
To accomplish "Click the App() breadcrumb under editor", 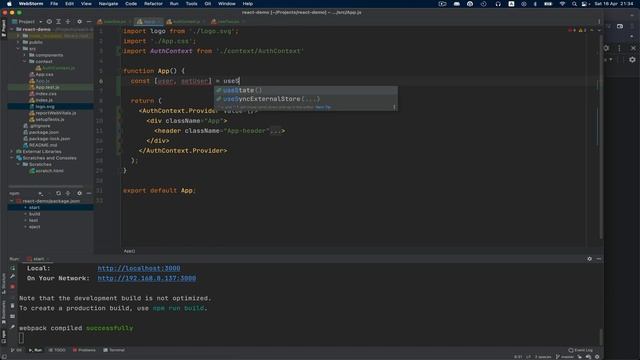I will pyautogui.click(x=129, y=251).
